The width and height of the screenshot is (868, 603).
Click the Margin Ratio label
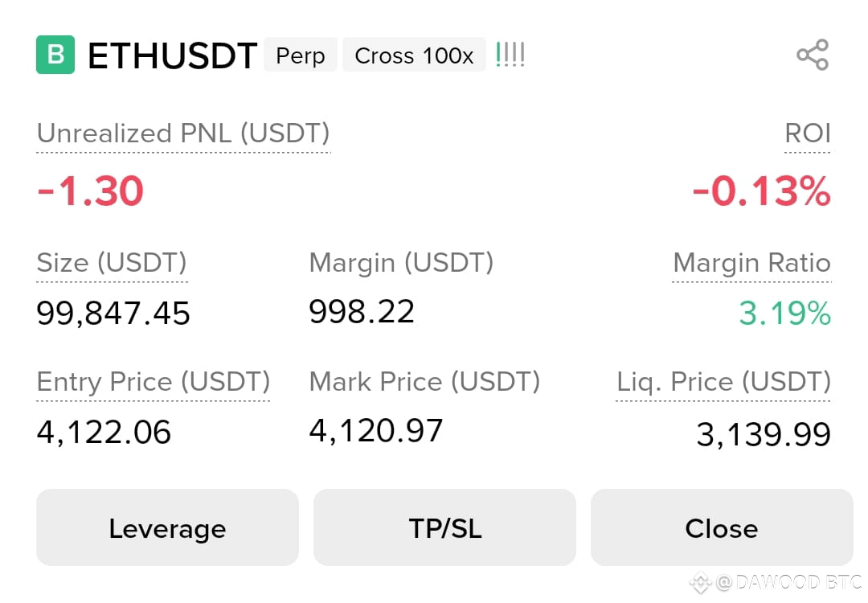click(751, 262)
